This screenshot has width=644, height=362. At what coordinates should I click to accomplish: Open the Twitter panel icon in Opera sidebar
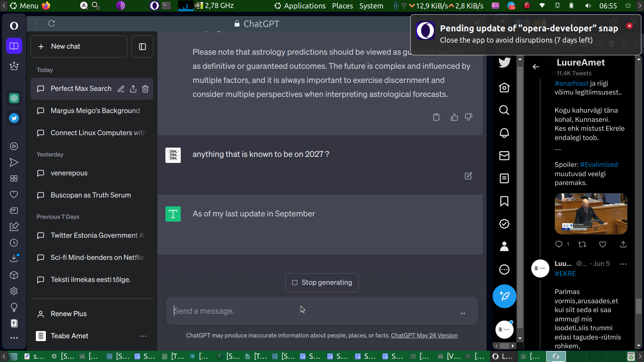coord(14,118)
